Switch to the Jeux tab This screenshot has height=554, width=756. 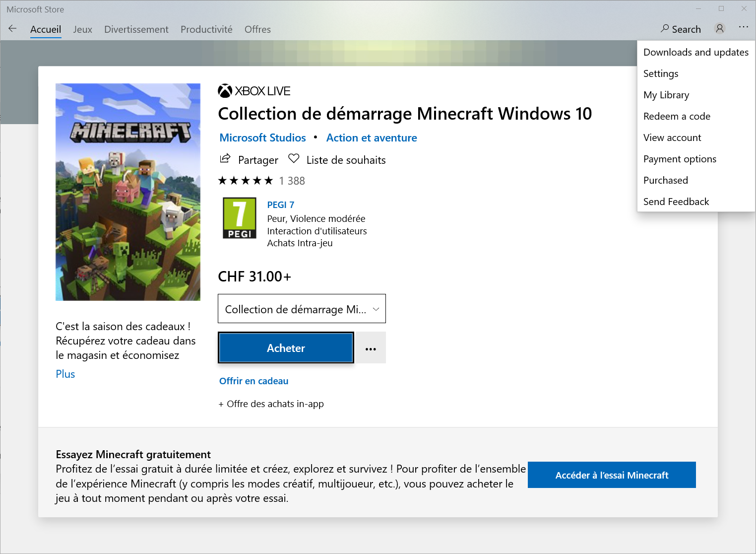point(82,29)
